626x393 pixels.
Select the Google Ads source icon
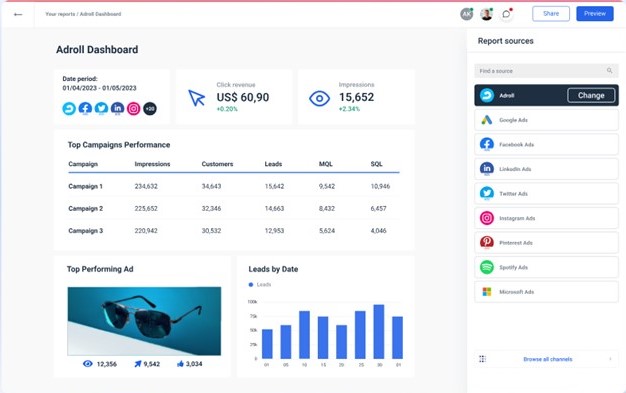(x=487, y=120)
